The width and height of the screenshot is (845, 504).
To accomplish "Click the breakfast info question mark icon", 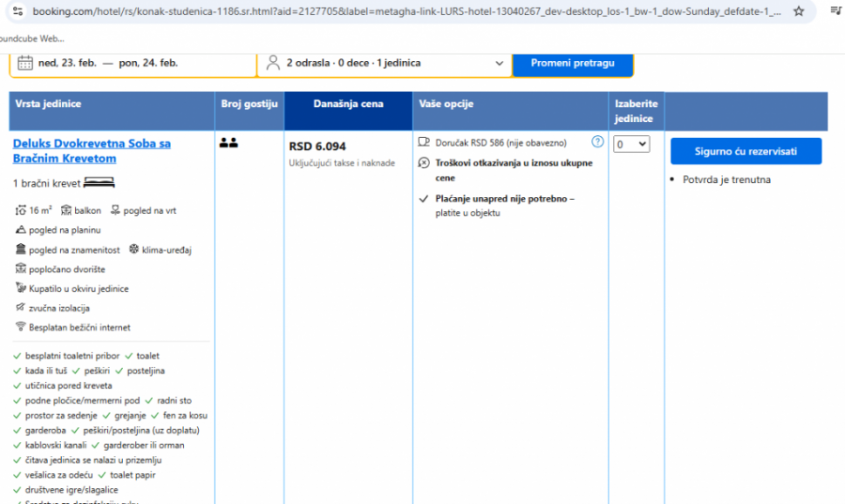I will click(x=597, y=142).
